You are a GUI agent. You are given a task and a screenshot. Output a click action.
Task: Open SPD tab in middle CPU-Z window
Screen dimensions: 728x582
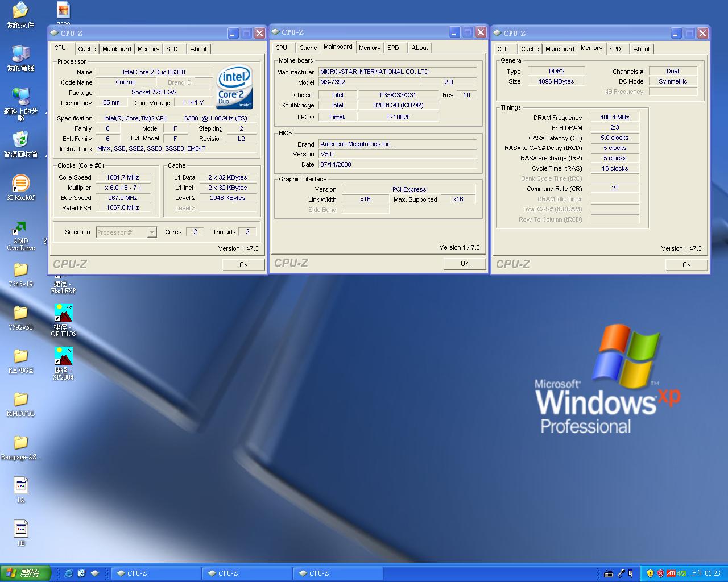coord(394,48)
